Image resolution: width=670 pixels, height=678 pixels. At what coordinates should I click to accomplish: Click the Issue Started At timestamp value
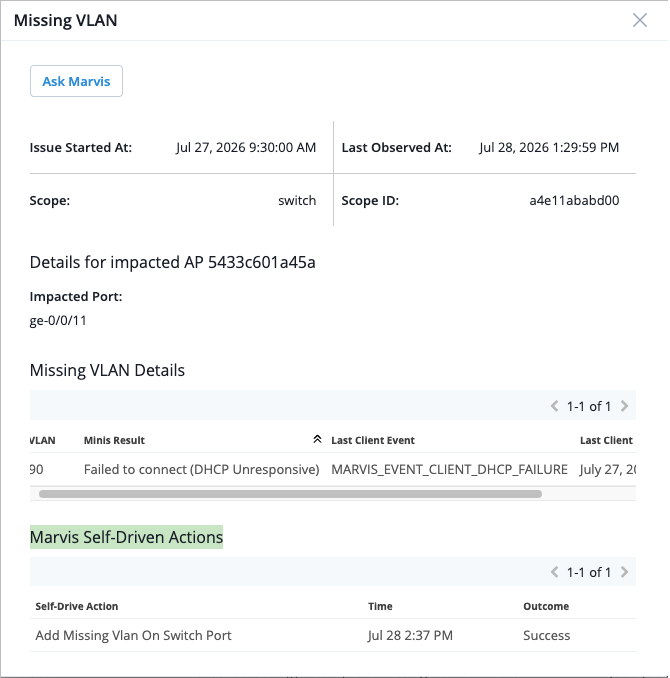click(x=246, y=147)
